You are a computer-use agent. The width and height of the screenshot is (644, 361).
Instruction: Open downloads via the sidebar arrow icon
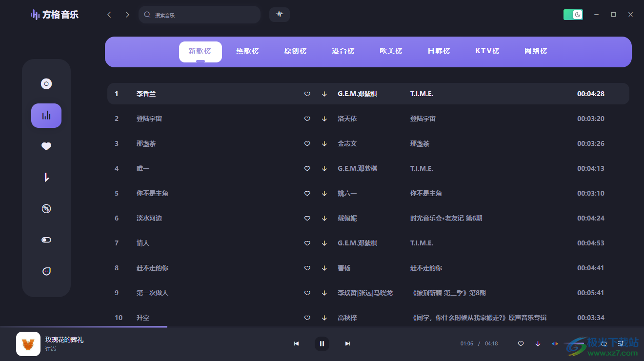[x=46, y=177]
